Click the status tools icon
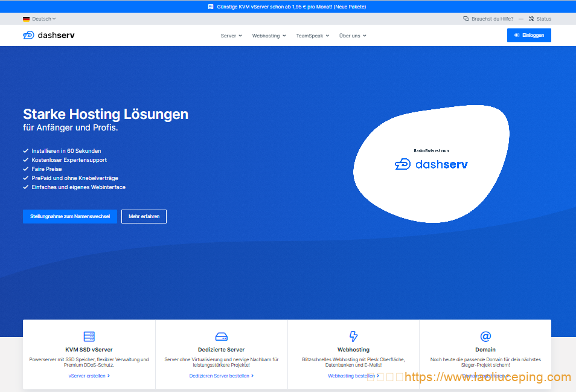Image resolution: width=576 pixels, height=392 pixels. pos(531,19)
